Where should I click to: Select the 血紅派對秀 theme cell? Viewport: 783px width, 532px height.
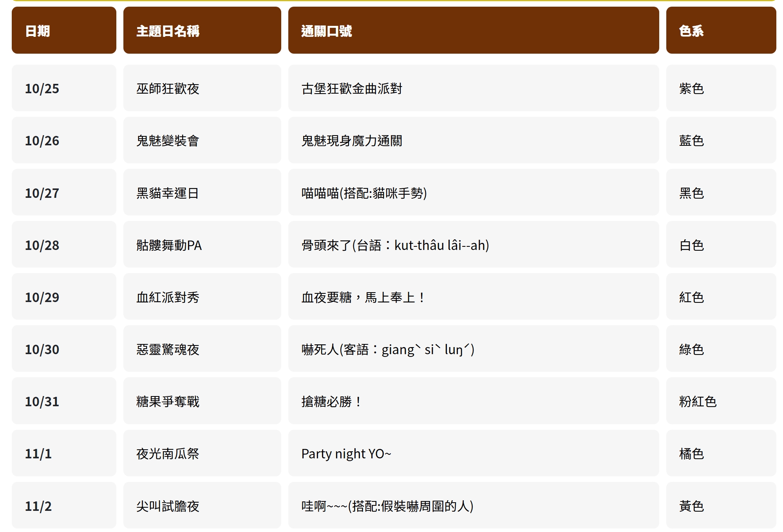pos(202,297)
